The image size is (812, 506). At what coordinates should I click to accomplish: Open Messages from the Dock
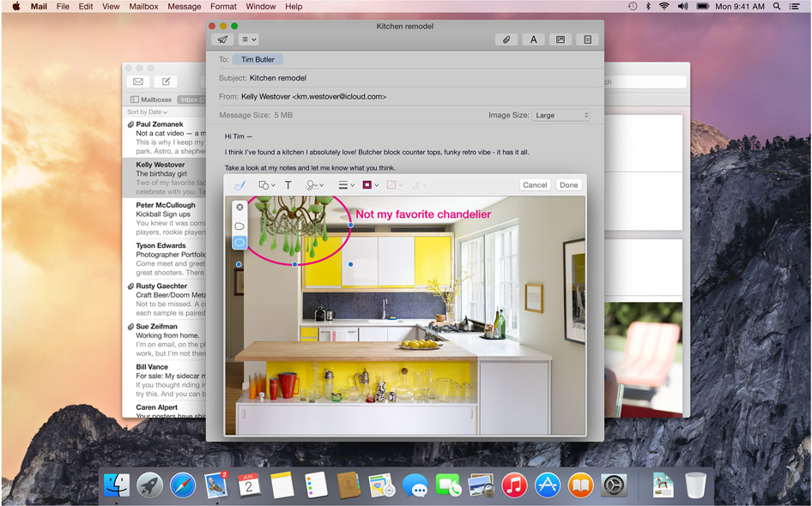[x=415, y=485]
